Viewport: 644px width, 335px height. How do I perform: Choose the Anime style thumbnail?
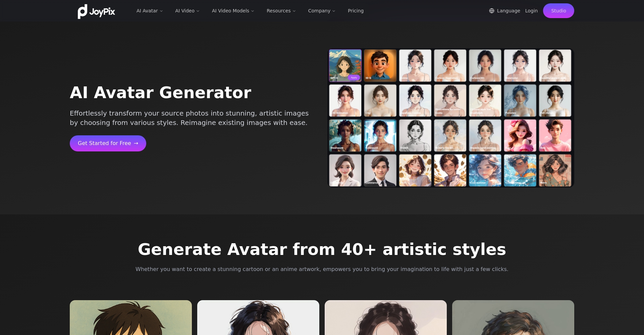coord(415,66)
